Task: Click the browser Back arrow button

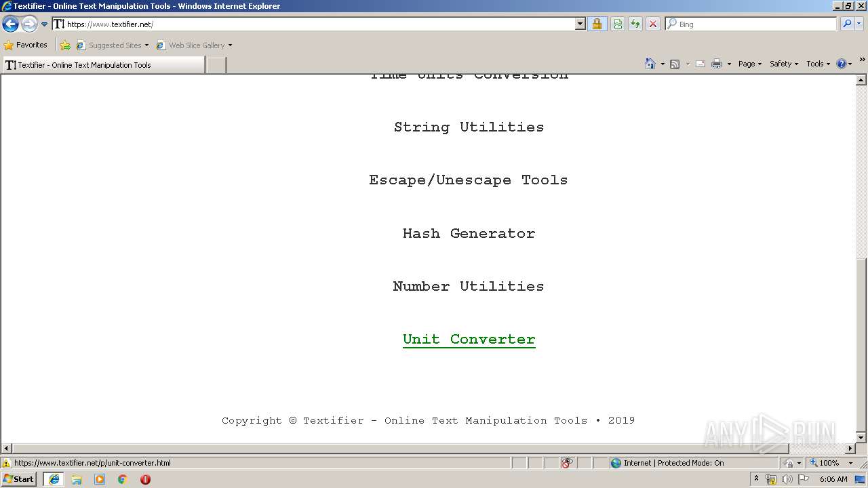Action: click(x=10, y=24)
